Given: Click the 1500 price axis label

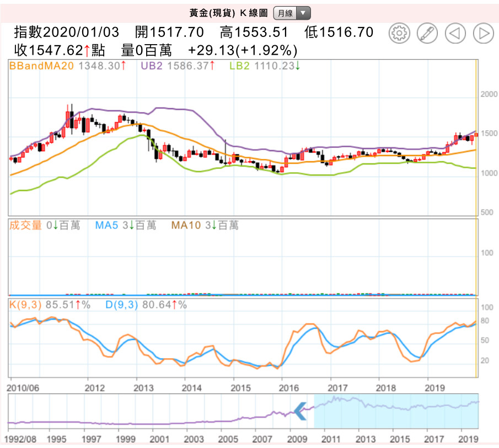Looking at the screenshot, I should [x=489, y=134].
